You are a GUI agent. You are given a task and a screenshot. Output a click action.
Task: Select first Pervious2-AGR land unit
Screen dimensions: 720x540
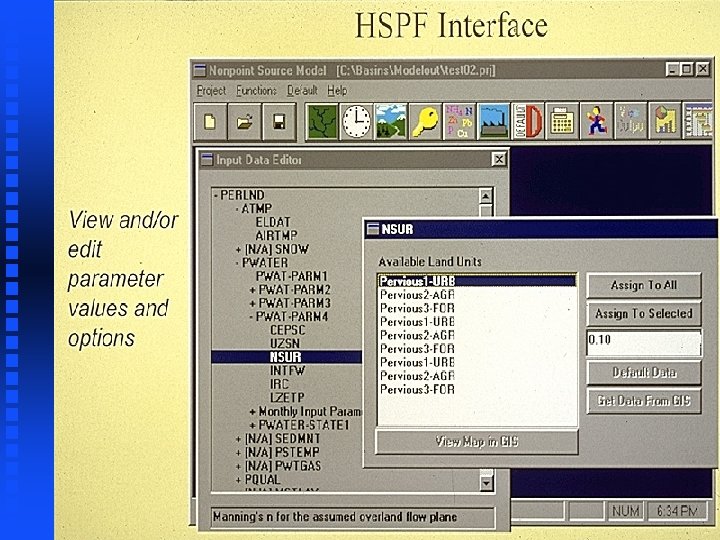(477, 295)
